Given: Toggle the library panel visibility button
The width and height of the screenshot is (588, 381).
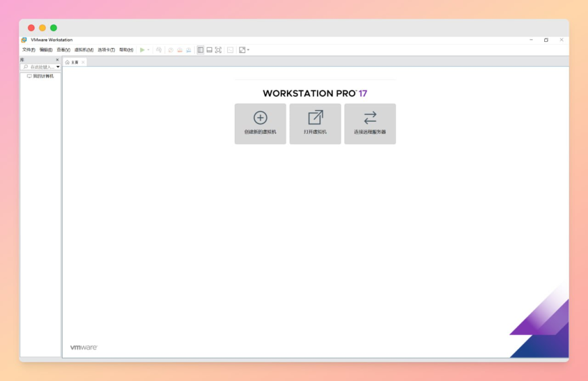Looking at the screenshot, I should 200,50.
